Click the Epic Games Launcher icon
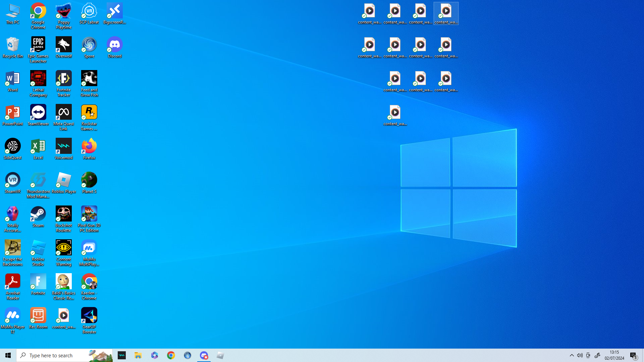Viewport: 644px width, 362px height. 38,50
